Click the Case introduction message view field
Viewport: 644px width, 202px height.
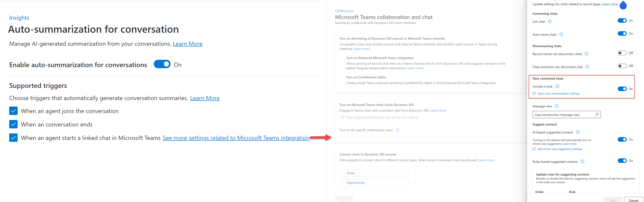566,115
